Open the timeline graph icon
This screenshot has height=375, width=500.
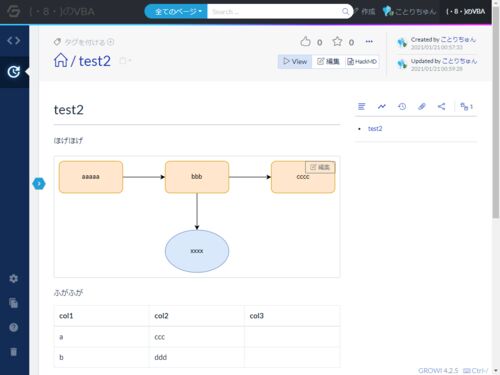[x=382, y=106]
